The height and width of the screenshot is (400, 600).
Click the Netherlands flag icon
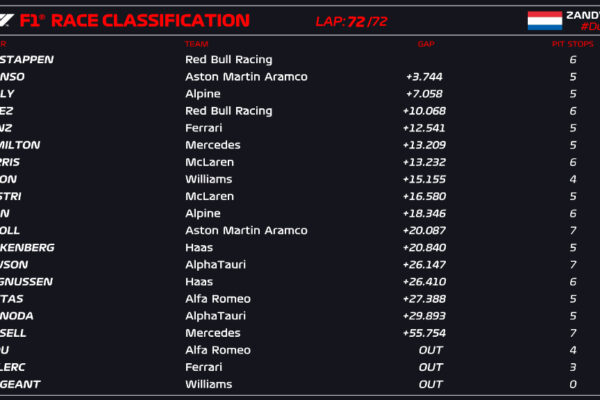545,20
